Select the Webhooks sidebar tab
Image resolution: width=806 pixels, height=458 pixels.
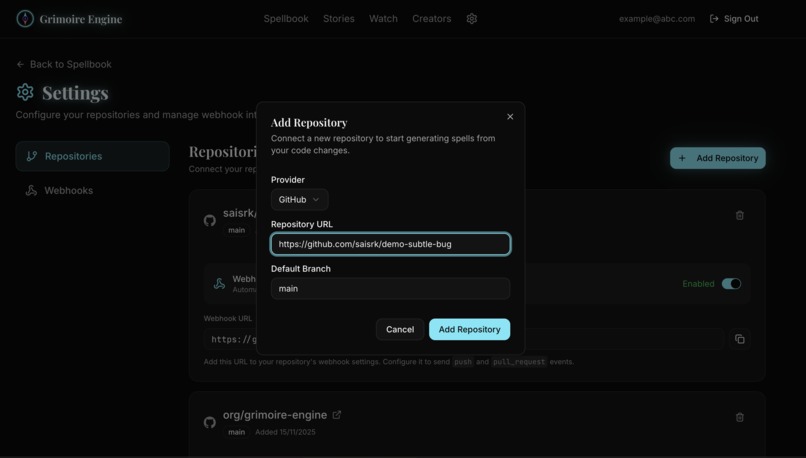(93, 190)
